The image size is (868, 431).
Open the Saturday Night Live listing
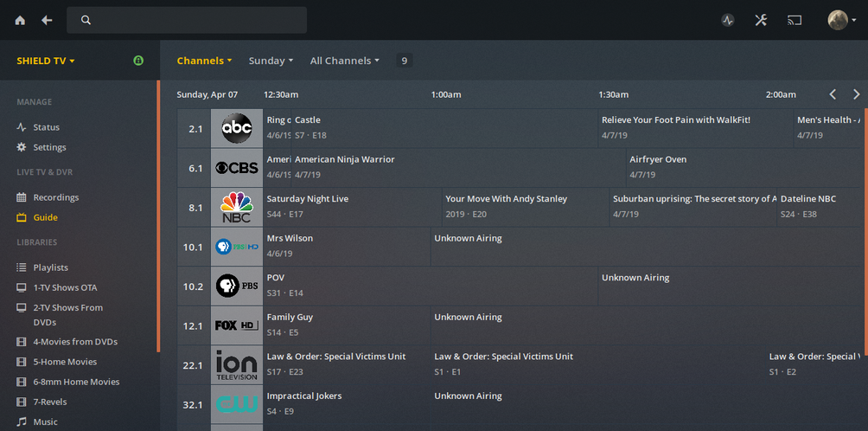tap(352, 207)
